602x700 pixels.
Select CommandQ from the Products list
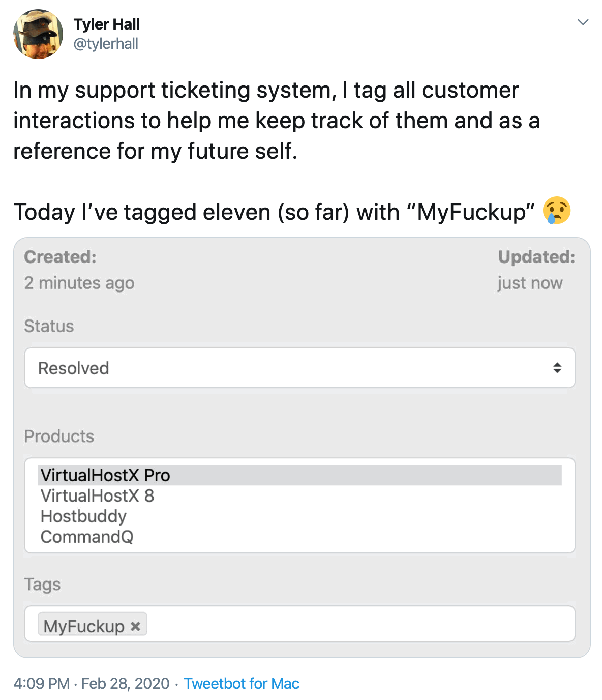[x=87, y=537]
